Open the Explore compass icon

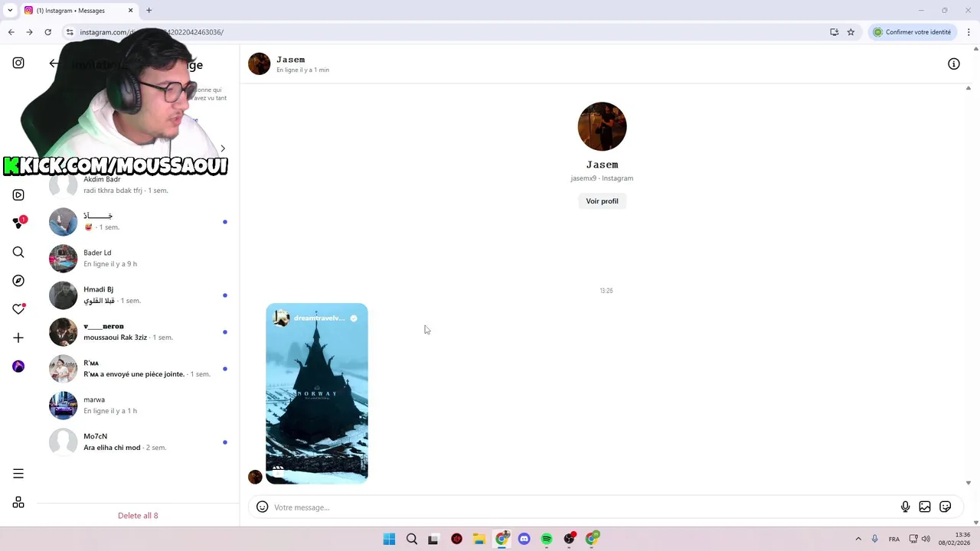pyautogui.click(x=18, y=281)
